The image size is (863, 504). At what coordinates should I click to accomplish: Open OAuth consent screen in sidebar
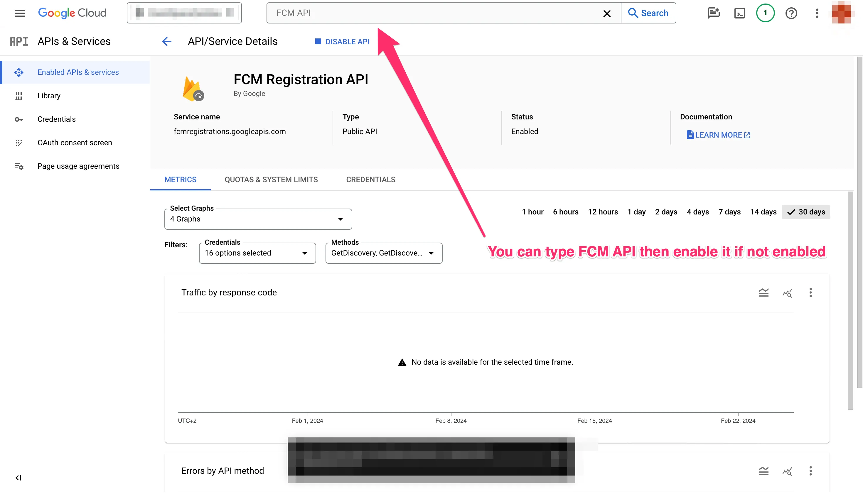tap(75, 143)
